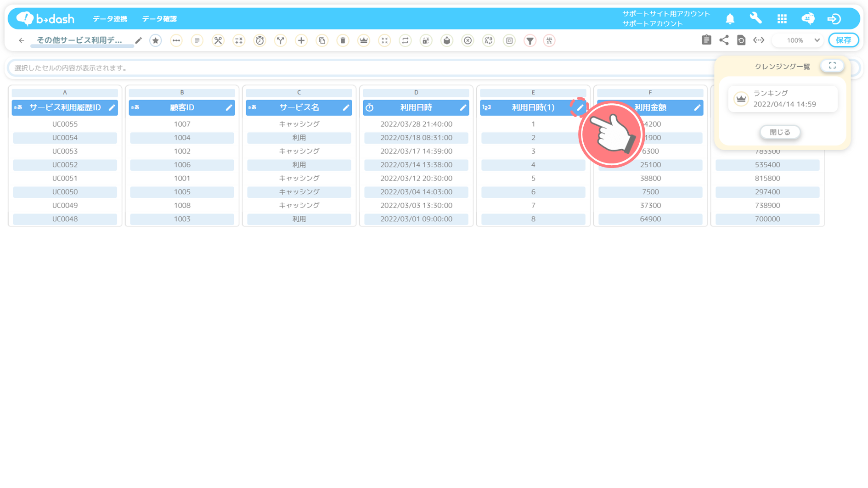Image resolution: width=868 pixels, height=488 pixels.
Task: Click the star favorite icon in toolbar
Action: click(x=156, y=40)
